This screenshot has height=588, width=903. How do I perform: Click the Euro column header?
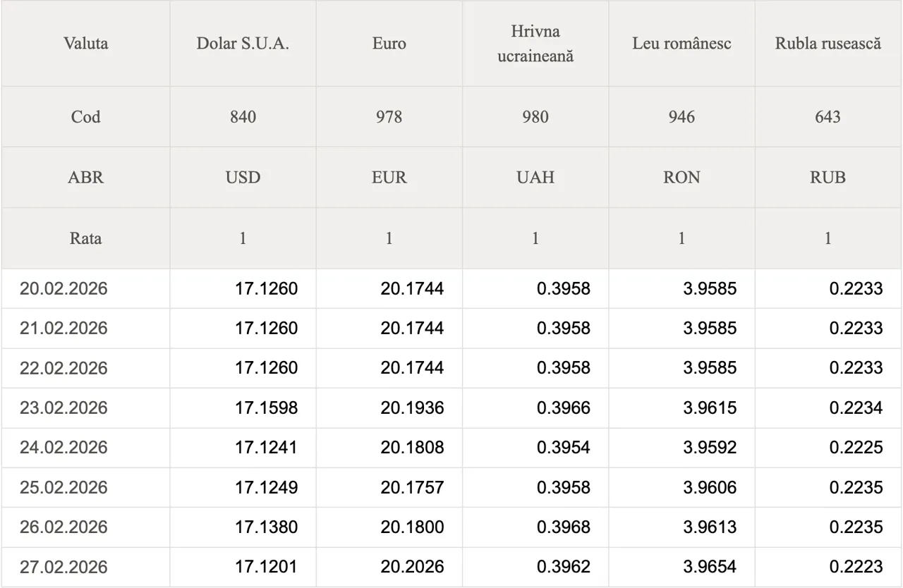[389, 44]
